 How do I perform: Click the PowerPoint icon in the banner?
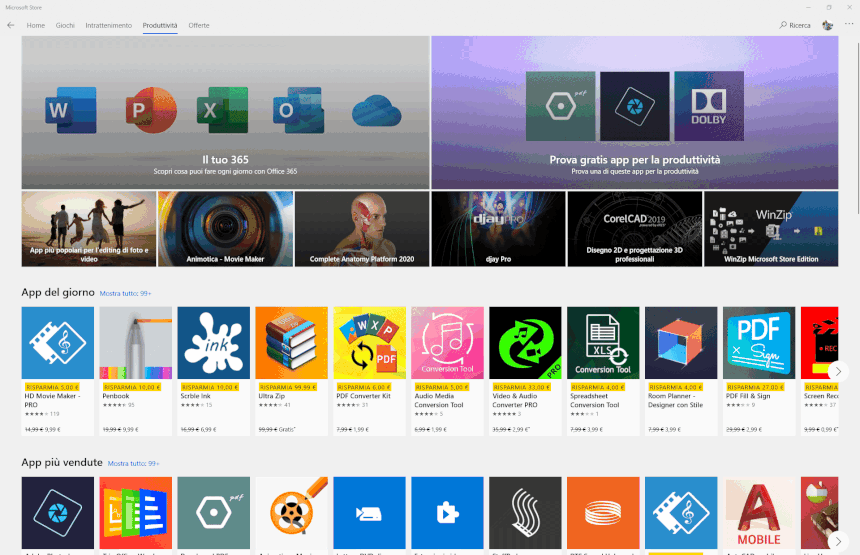[151, 110]
